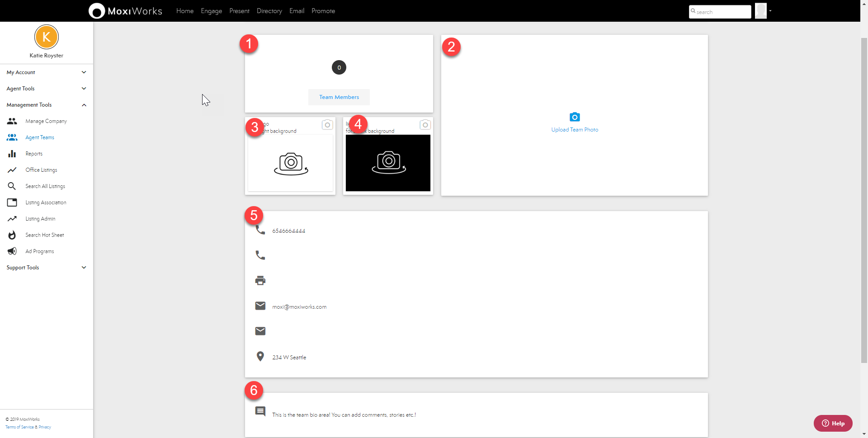Click camera icon on dark background logo
This screenshot has height=438, width=868.
(425, 125)
